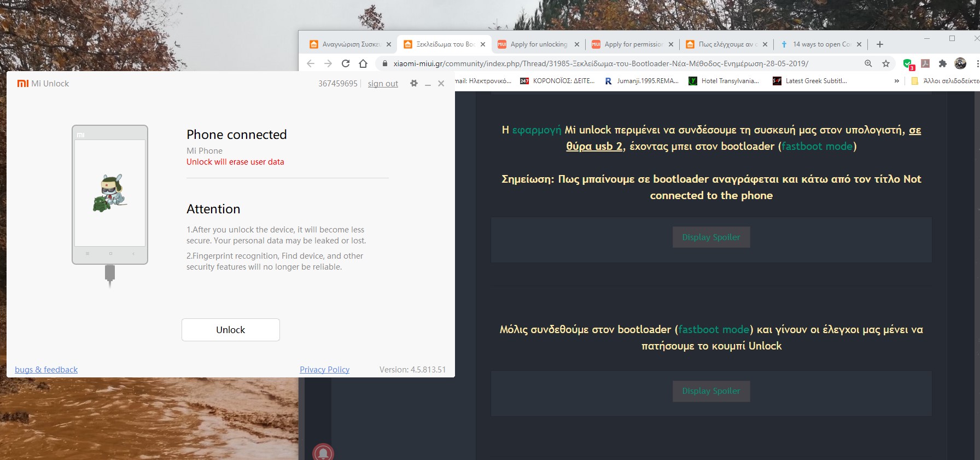Minimize the Mi Unlock window
The width and height of the screenshot is (980, 460).
pyautogui.click(x=428, y=84)
